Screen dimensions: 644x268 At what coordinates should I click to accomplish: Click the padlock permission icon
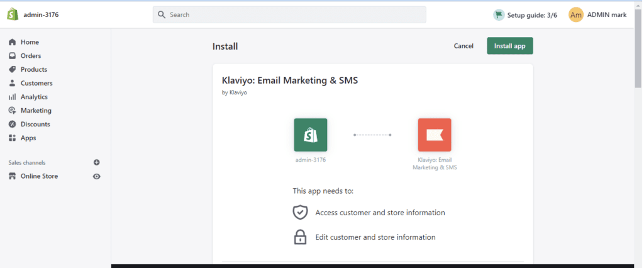[300, 237]
